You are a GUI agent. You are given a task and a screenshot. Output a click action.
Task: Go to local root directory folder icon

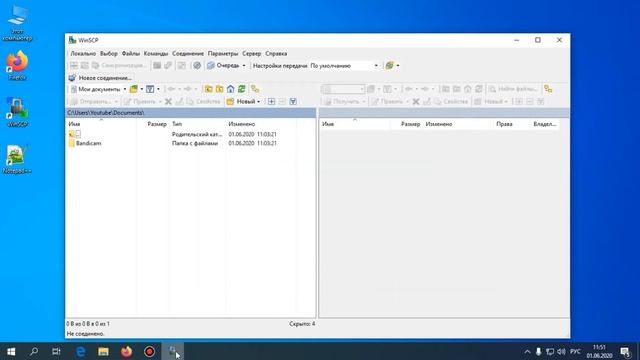(220, 89)
